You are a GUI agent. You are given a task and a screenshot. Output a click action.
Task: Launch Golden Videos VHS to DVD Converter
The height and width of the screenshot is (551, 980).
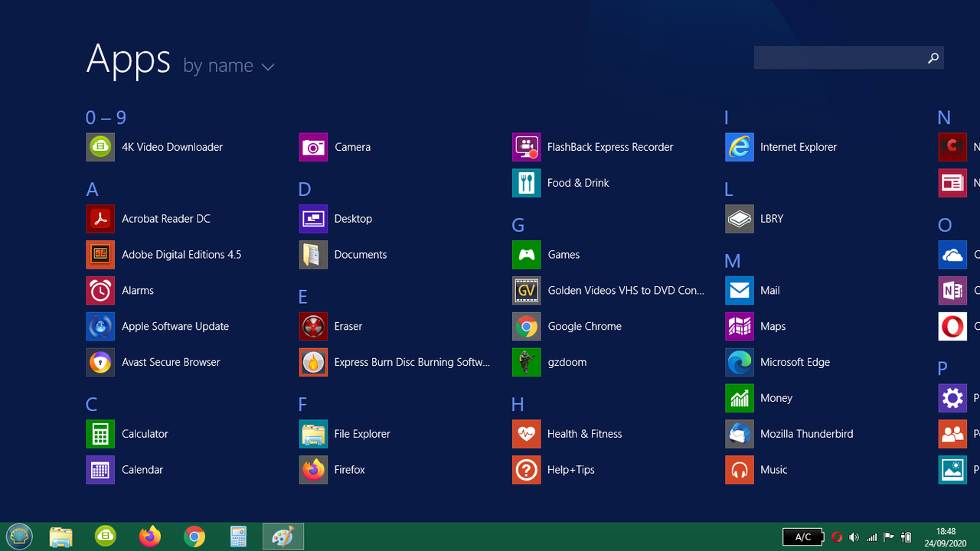608,291
